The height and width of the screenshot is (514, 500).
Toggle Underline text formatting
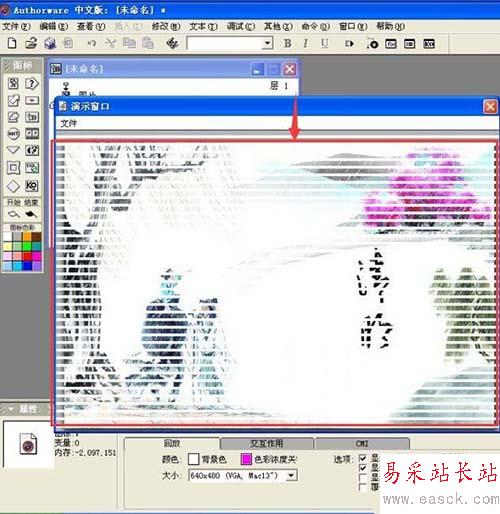click(324, 43)
